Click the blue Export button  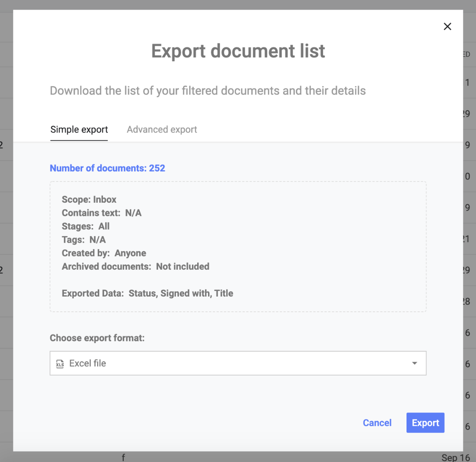(x=425, y=422)
